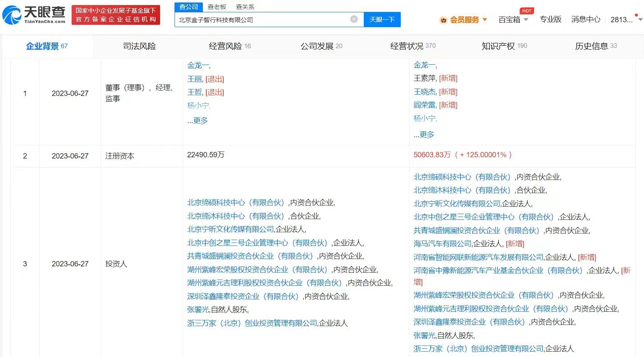This screenshot has width=644, height=357.
Task: Open the 专业版 link
Action: click(x=550, y=19)
